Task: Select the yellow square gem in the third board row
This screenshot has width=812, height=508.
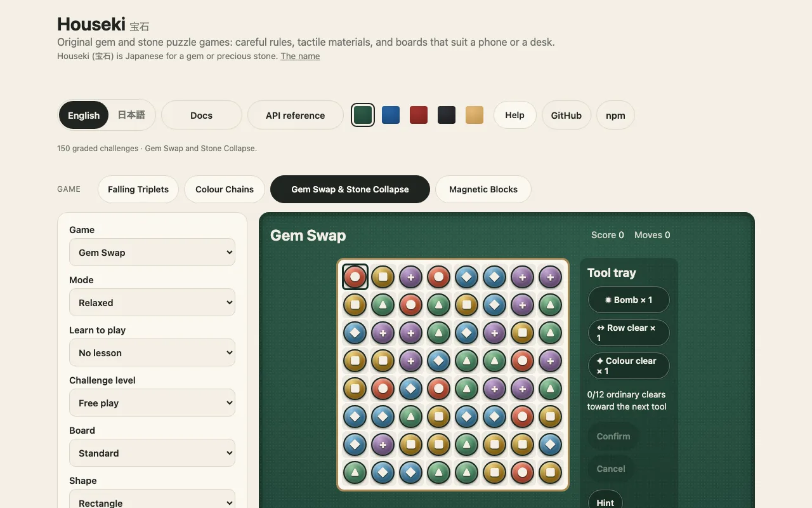Action: pyautogui.click(x=523, y=333)
